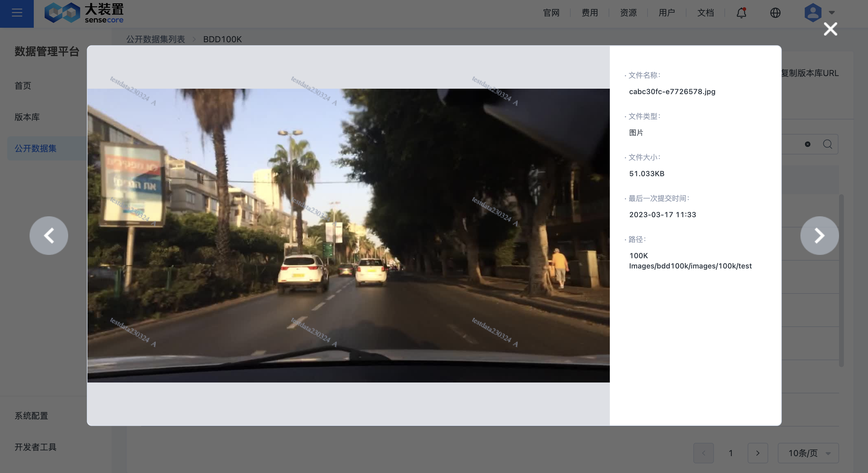Expand the account dropdown arrow
This screenshot has width=868, height=473.
click(x=832, y=13)
